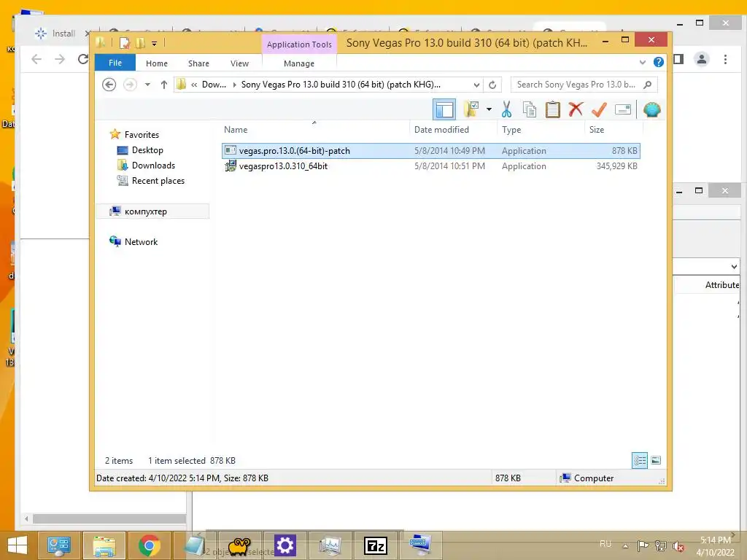
Task: Open the dropdown chevron in right background window
Action: 734,267
